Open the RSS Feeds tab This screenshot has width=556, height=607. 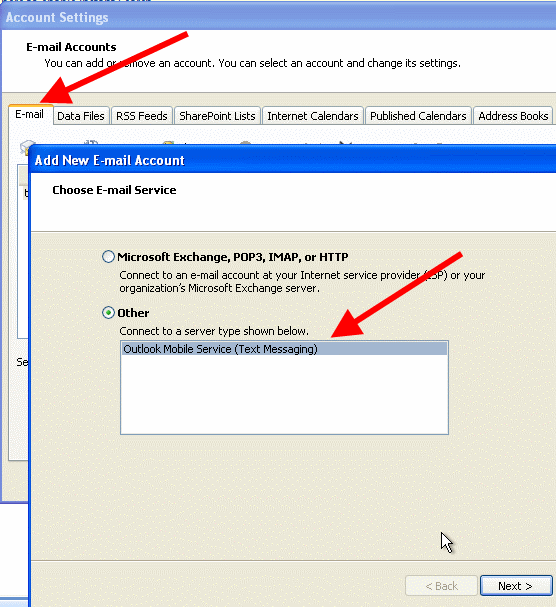tap(141, 116)
